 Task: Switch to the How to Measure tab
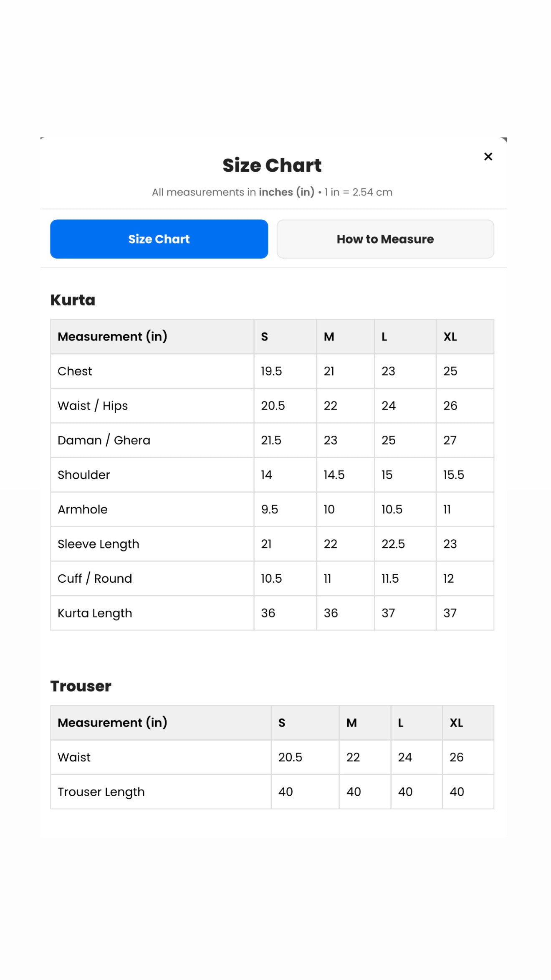(x=385, y=239)
